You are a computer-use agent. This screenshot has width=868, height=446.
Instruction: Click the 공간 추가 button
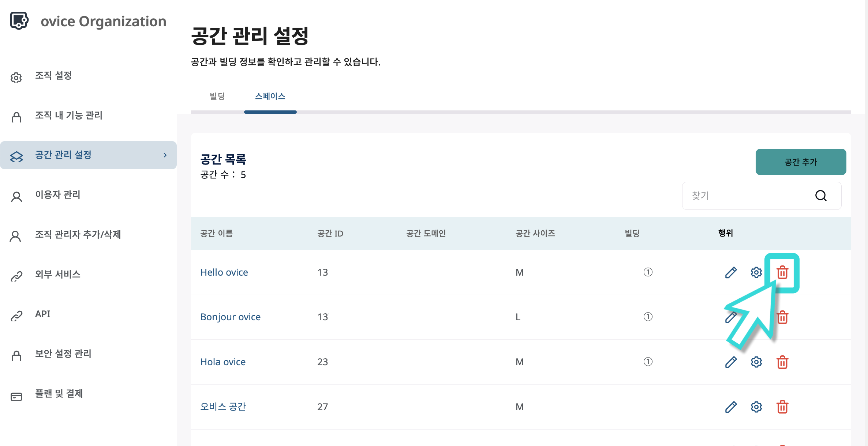click(801, 162)
